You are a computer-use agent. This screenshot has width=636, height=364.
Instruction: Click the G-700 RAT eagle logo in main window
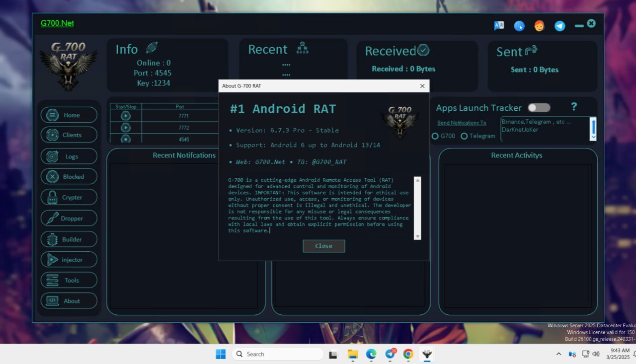pos(69,66)
